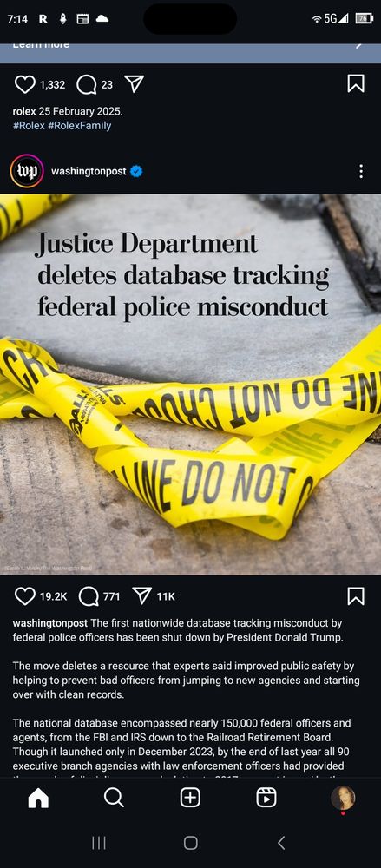
Task: Share the Washington Post post via paper plane
Action: [142, 595]
